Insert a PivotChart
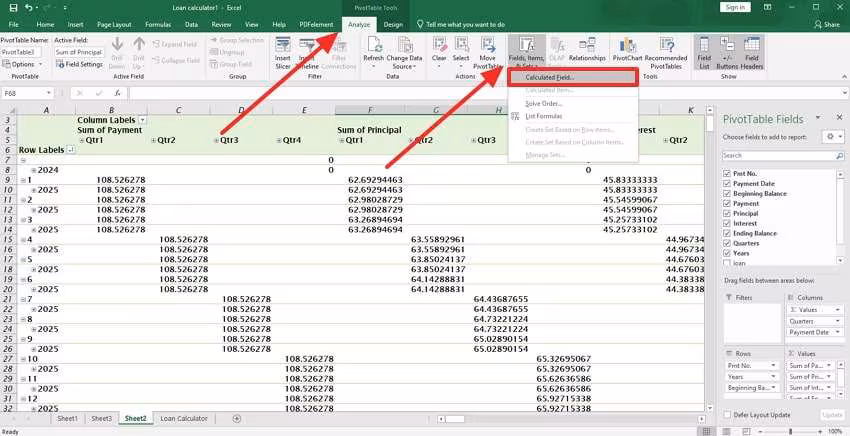Screen dimensions: 850x436 (627, 50)
